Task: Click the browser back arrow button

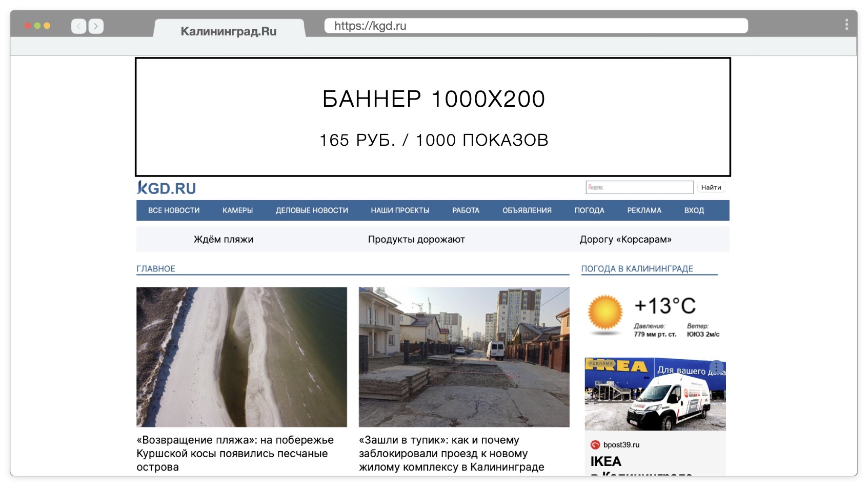Action: [x=78, y=26]
